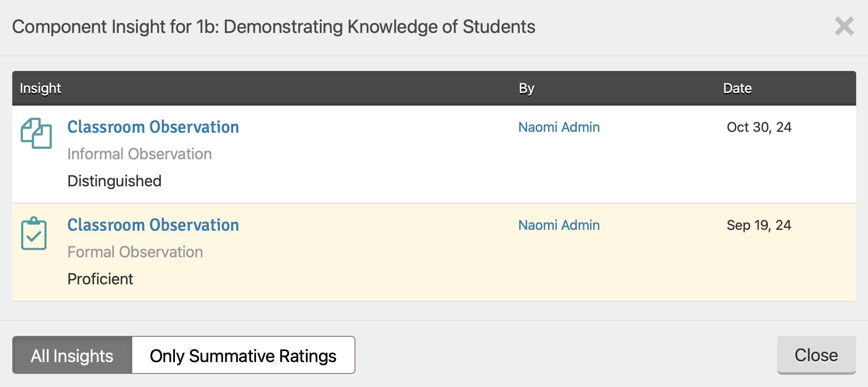Image resolution: width=868 pixels, height=387 pixels.
Task: Click the Close button at the bottom
Action: pyautogui.click(x=816, y=355)
